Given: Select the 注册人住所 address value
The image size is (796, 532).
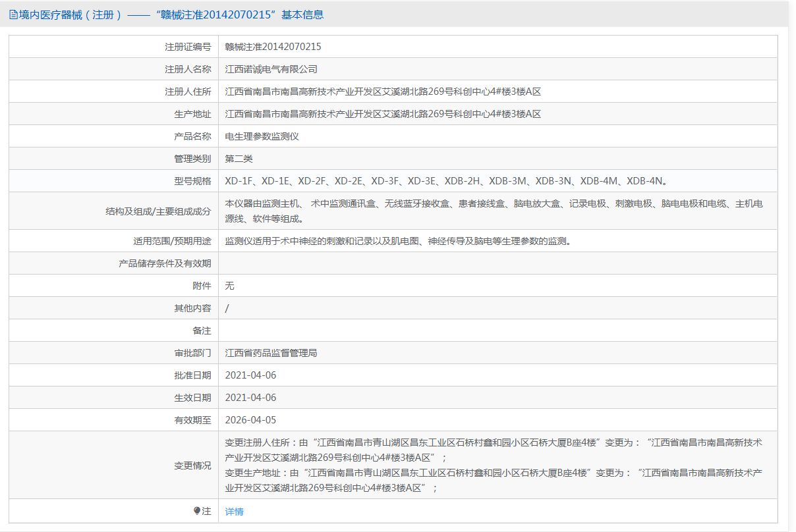Looking at the screenshot, I should [x=383, y=92].
